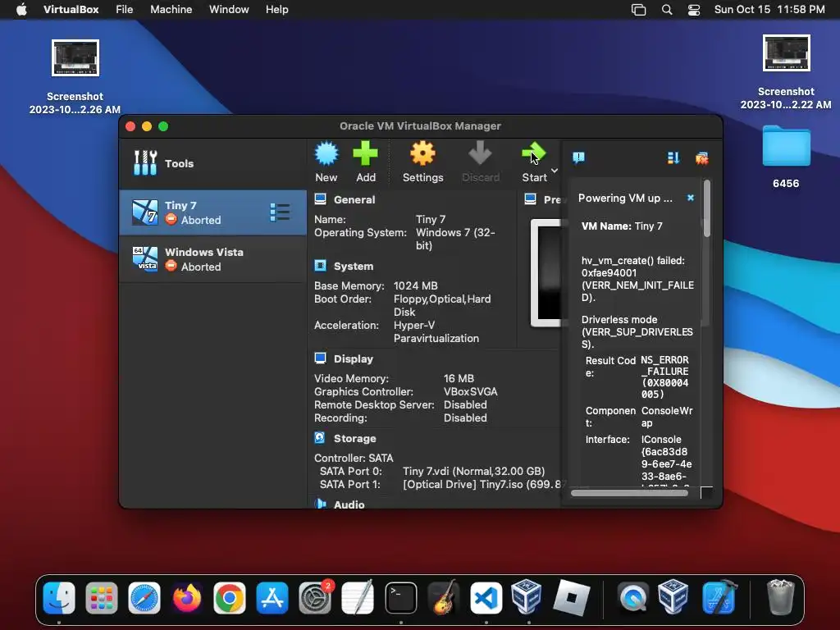The height and width of the screenshot is (630, 840).
Task: Open the Tools entry in the sidebar
Action: tap(212, 163)
